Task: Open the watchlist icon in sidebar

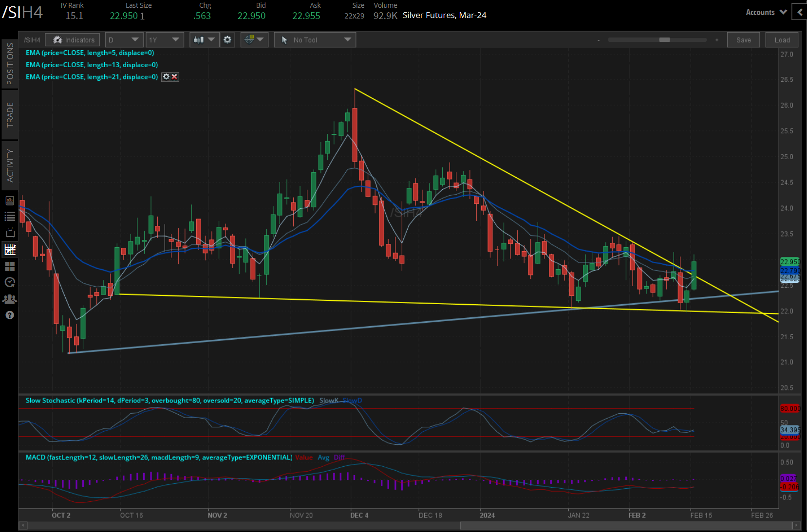Action: (10, 217)
